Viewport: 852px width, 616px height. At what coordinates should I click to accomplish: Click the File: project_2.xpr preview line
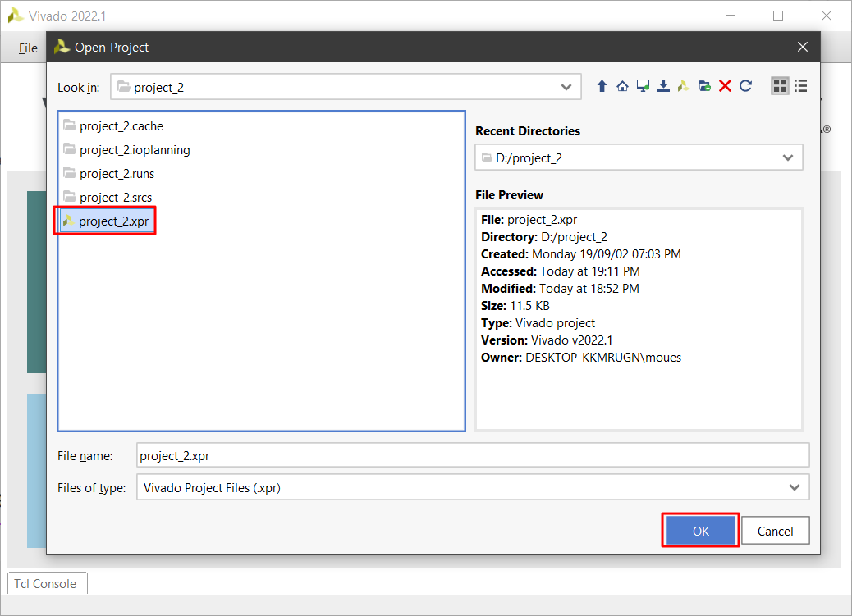point(529,220)
